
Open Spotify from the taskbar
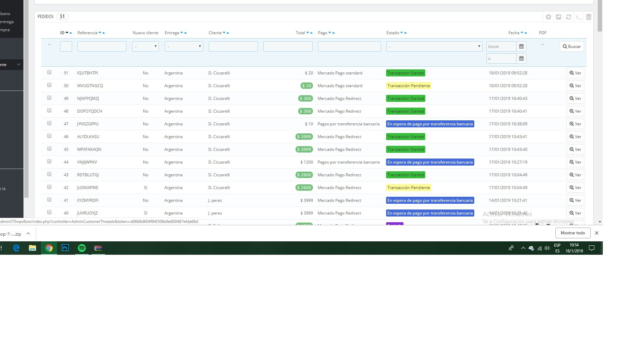[x=82, y=248]
